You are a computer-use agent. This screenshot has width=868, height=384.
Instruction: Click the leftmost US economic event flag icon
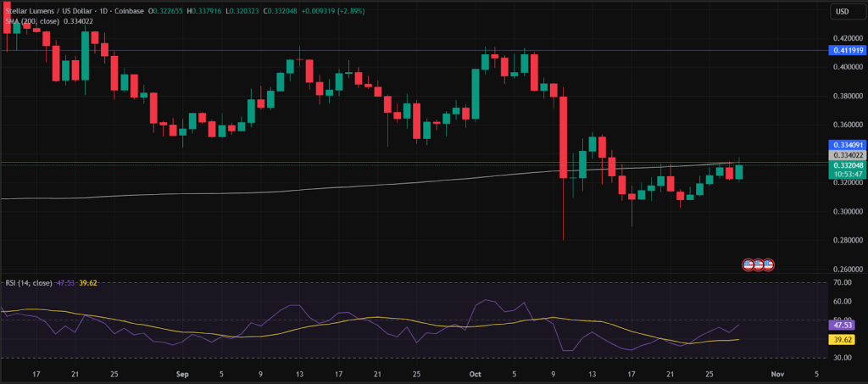pos(748,264)
